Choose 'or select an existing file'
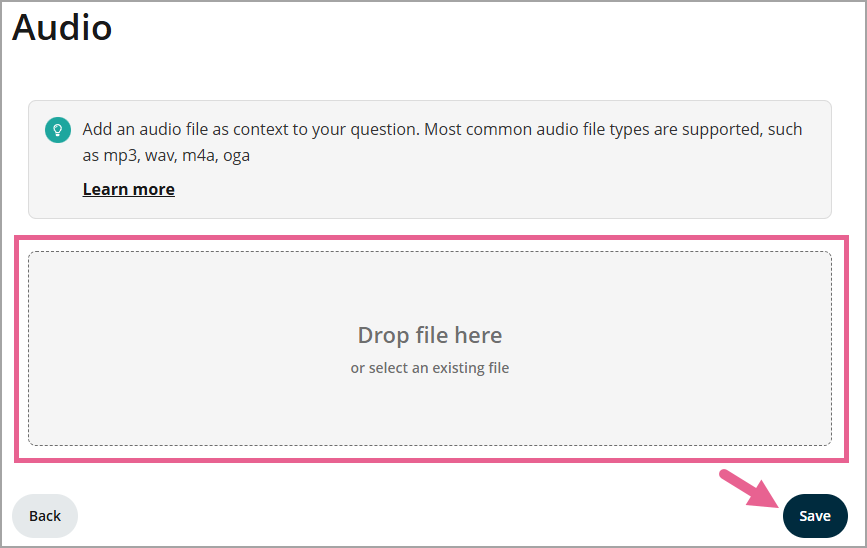The width and height of the screenshot is (867, 548). [x=430, y=368]
